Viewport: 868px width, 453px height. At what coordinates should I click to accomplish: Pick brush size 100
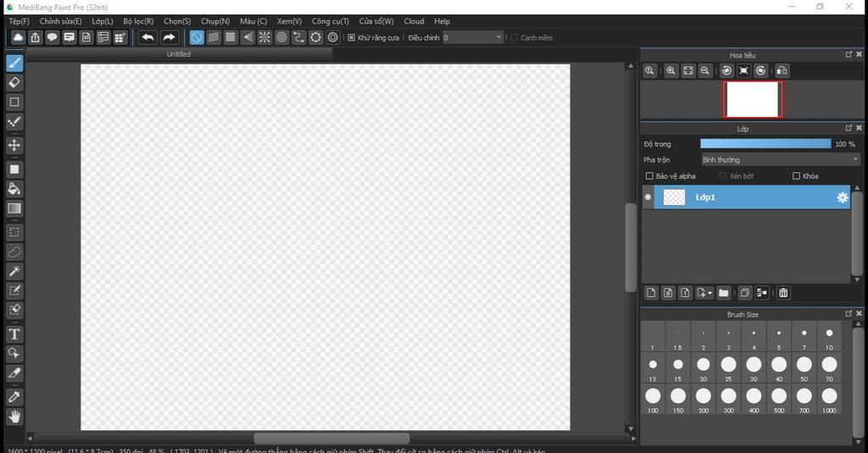pyautogui.click(x=653, y=400)
